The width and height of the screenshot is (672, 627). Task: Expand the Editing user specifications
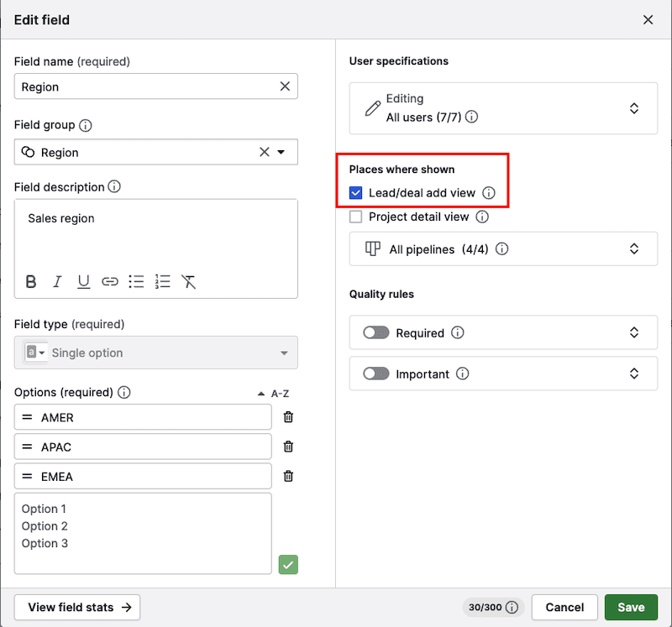coord(634,108)
